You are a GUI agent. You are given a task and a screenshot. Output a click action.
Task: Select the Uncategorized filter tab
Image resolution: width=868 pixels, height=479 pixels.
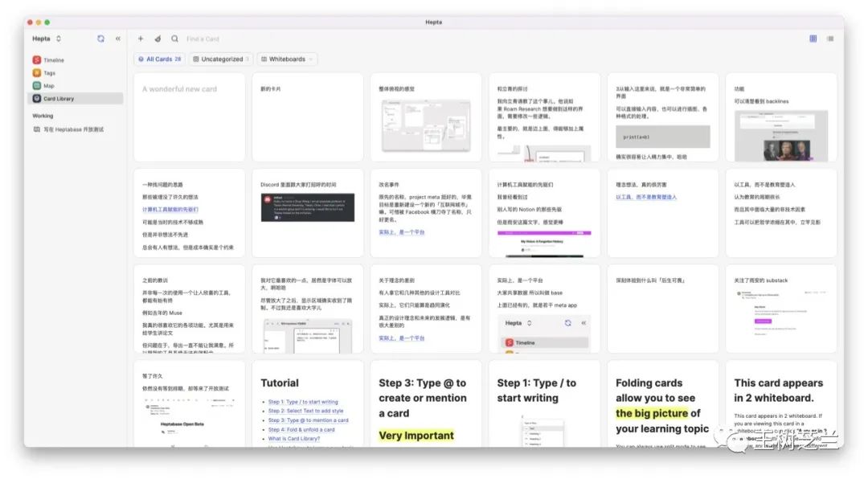pos(221,59)
